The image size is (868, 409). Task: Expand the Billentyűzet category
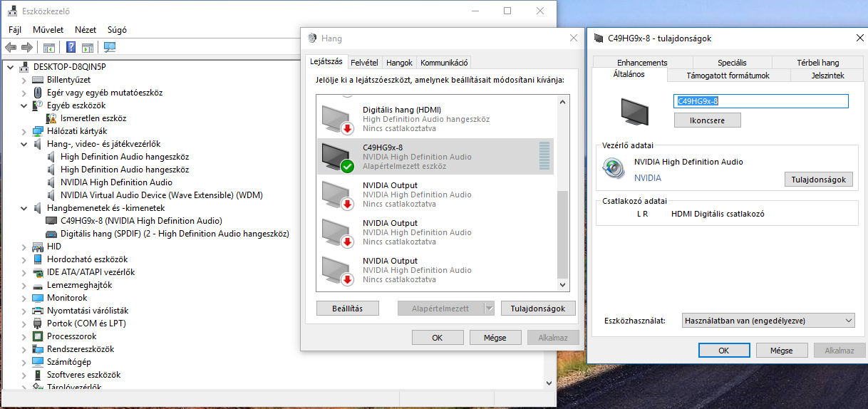tap(24, 80)
